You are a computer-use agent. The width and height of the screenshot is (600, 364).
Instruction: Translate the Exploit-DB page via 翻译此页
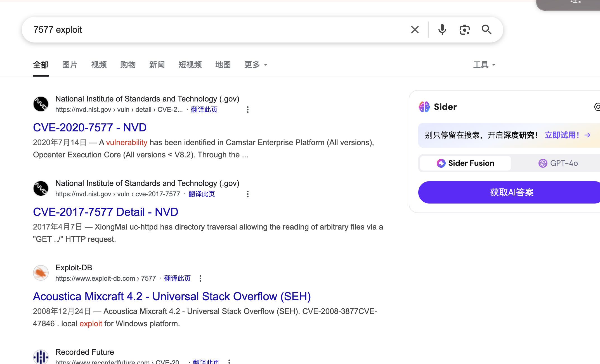(177, 278)
